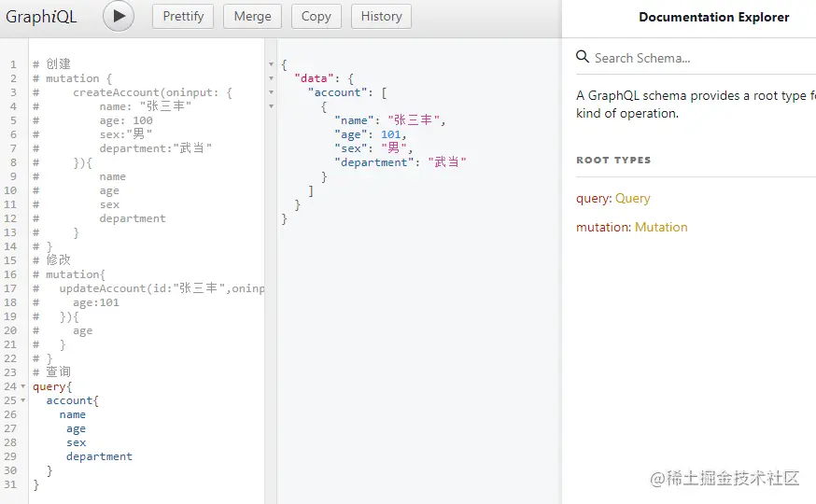
Task: Run the query with the play button
Action: tap(119, 16)
